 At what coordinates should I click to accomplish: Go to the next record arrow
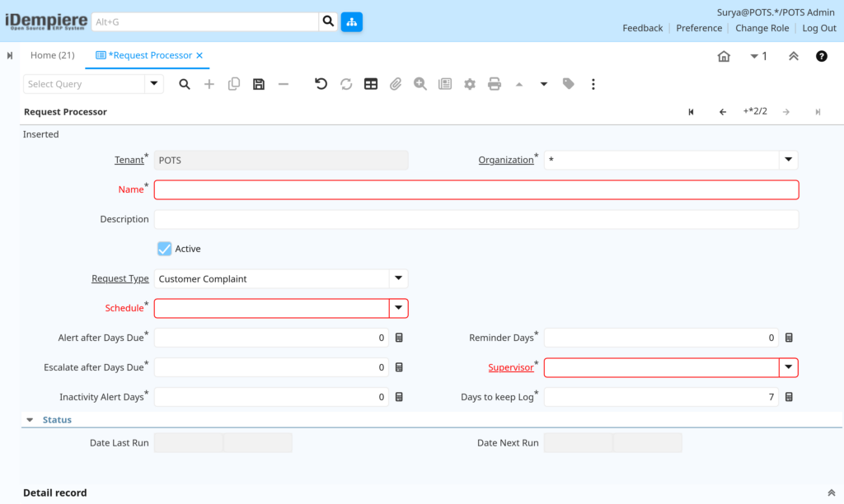(x=785, y=112)
